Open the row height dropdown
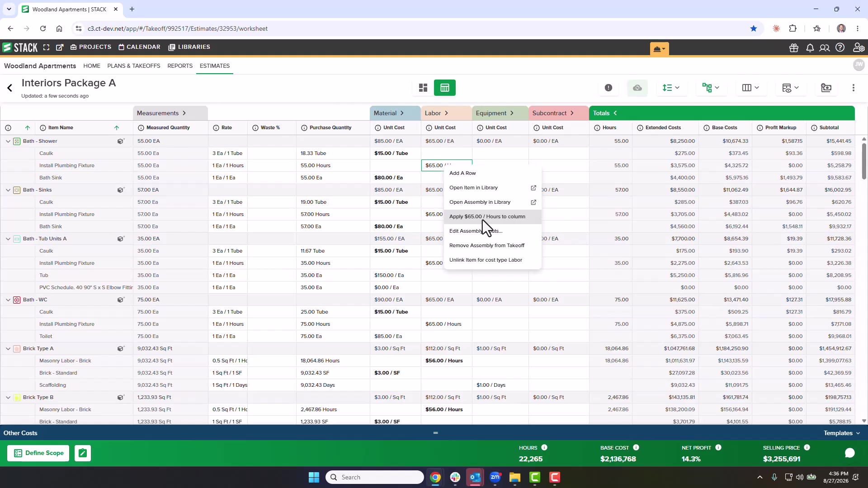This screenshot has height=488, width=868. [x=671, y=88]
